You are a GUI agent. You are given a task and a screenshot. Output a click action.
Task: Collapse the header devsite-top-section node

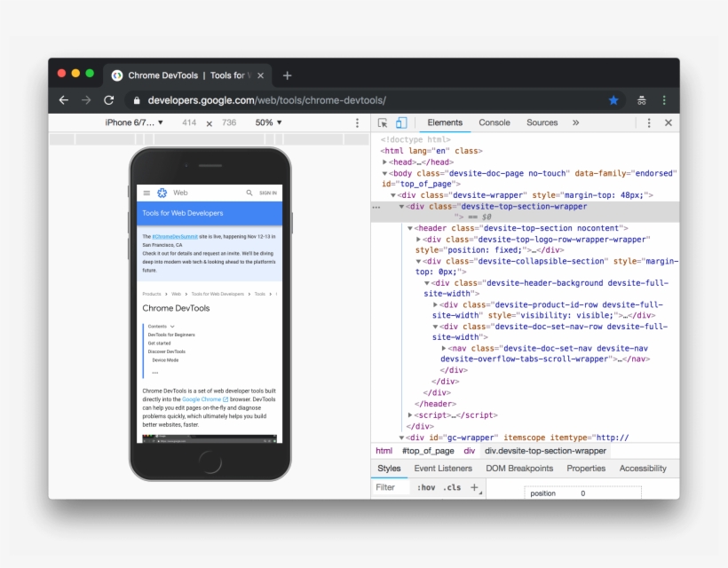point(410,228)
